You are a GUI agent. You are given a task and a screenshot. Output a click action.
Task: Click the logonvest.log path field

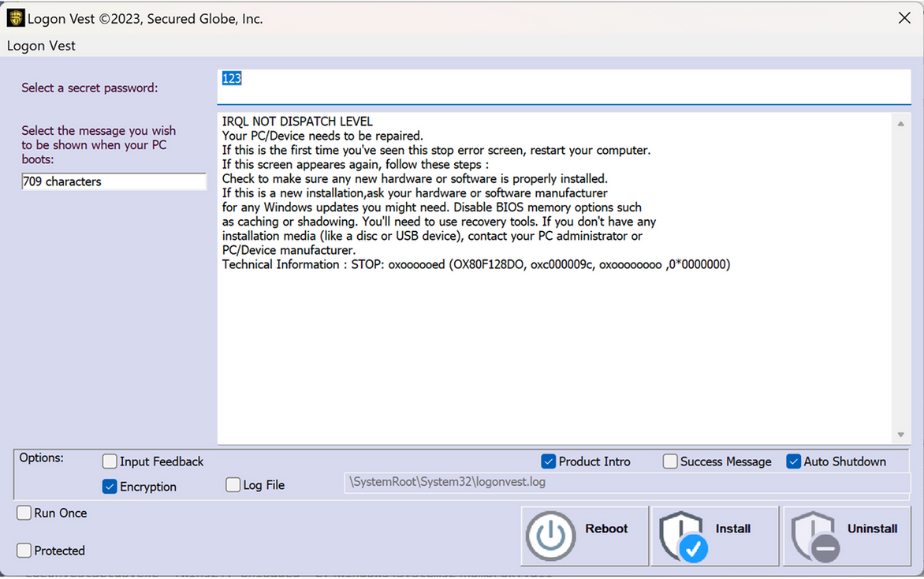click(627, 482)
